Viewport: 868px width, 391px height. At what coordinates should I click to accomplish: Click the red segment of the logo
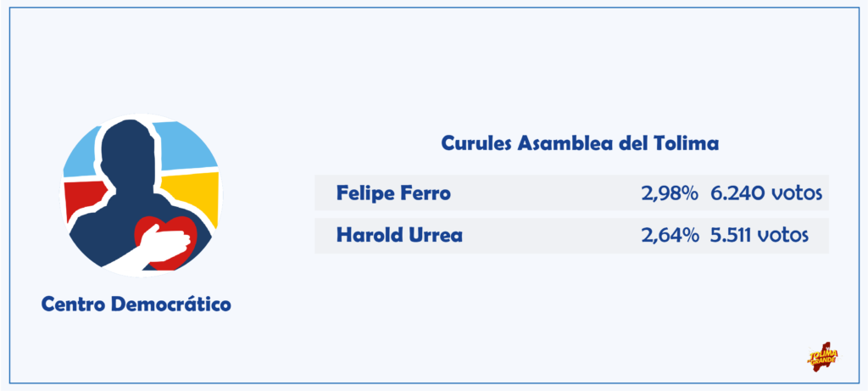click(x=82, y=199)
